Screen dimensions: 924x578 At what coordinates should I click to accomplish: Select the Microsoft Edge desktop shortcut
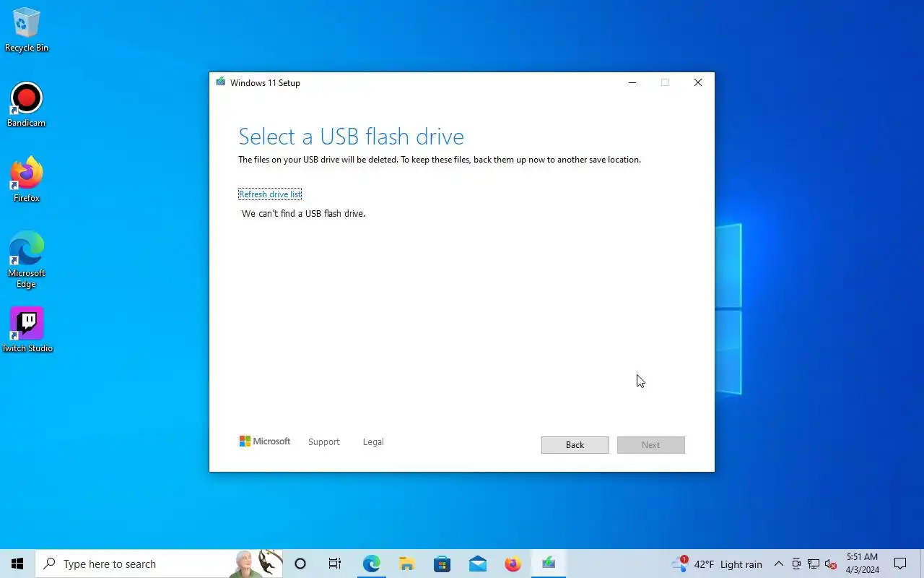[26, 260]
